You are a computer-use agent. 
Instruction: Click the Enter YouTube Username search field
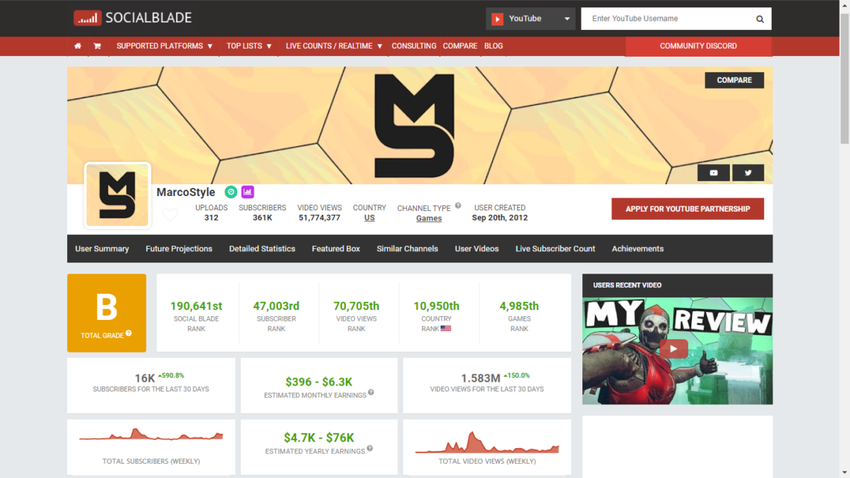(x=668, y=19)
